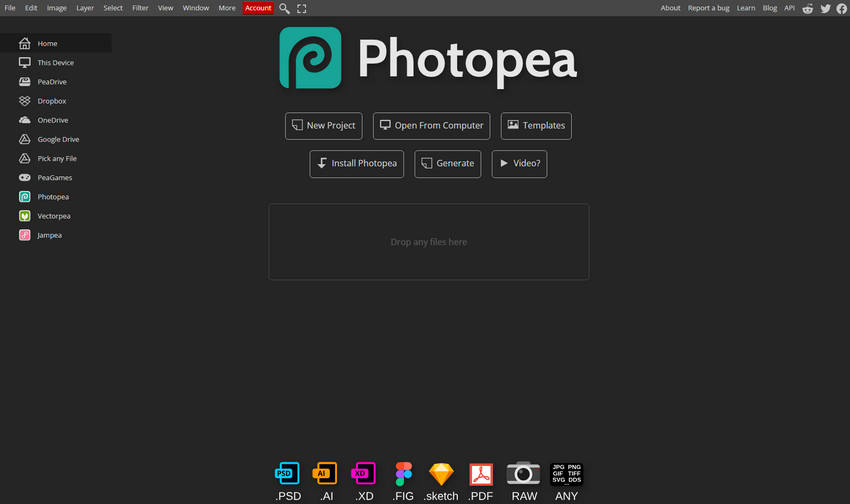The width and height of the screenshot is (850, 504).
Task: Open the Learn link
Action: coord(746,8)
